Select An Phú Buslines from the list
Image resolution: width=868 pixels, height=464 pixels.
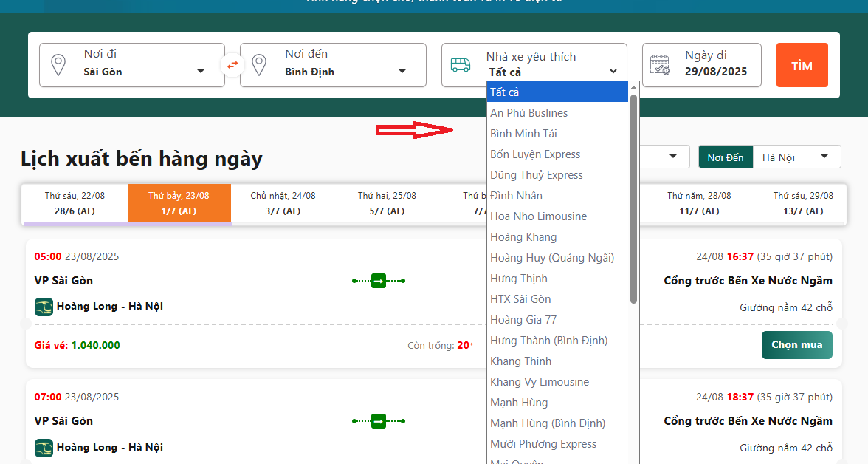tap(528, 113)
